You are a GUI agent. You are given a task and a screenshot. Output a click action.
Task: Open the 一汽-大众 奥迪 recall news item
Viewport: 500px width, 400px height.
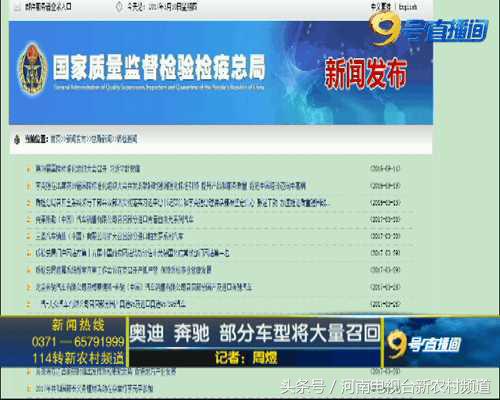point(113,304)
